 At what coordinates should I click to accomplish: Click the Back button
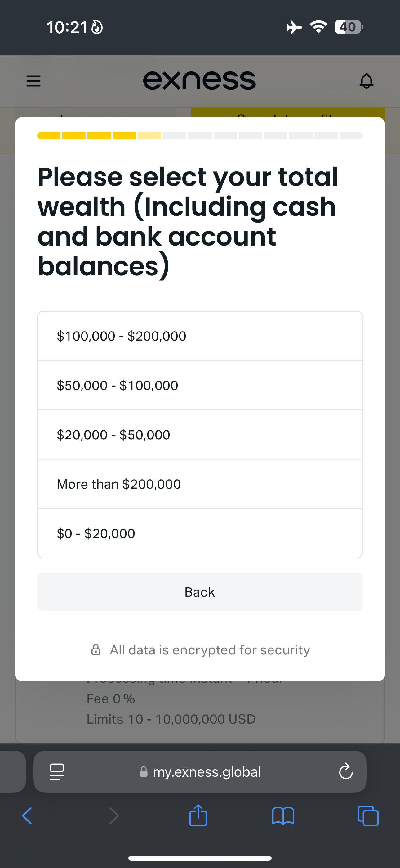(200, 592)
